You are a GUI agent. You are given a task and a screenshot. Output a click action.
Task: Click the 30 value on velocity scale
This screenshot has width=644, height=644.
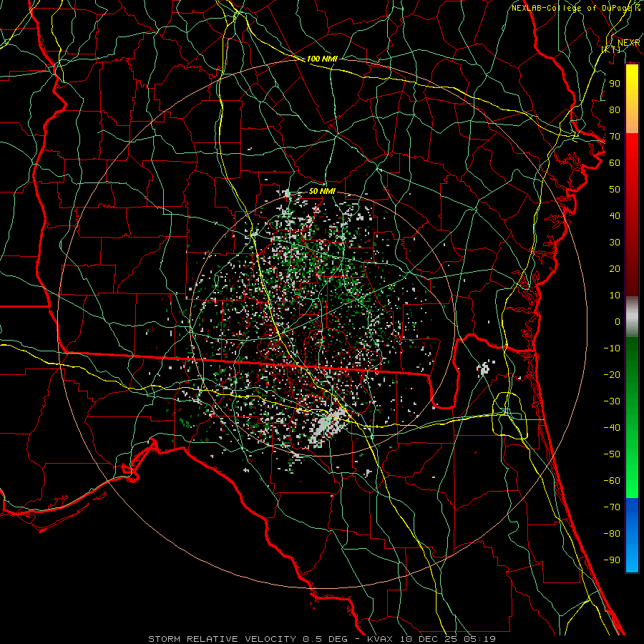pos(615,243)
